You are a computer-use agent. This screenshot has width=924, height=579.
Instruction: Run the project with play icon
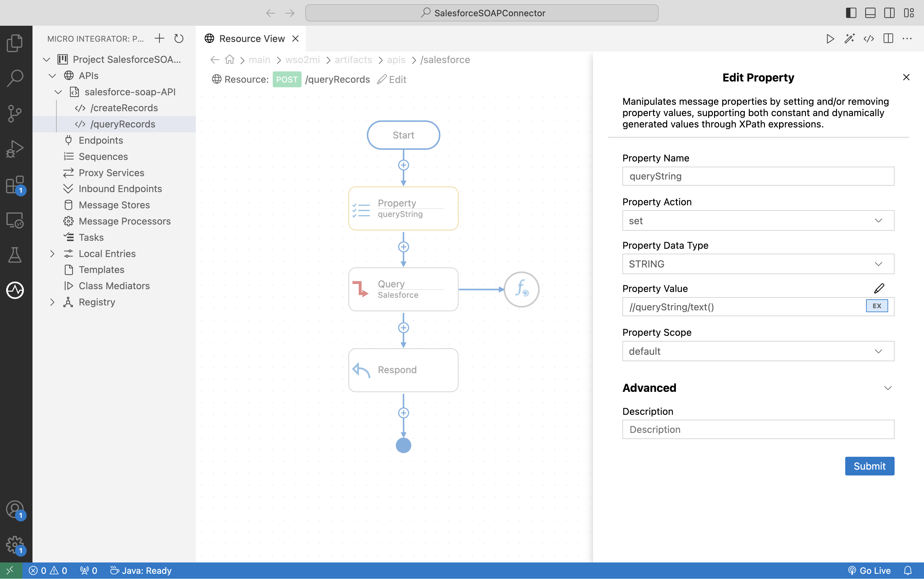pos(830,39)
